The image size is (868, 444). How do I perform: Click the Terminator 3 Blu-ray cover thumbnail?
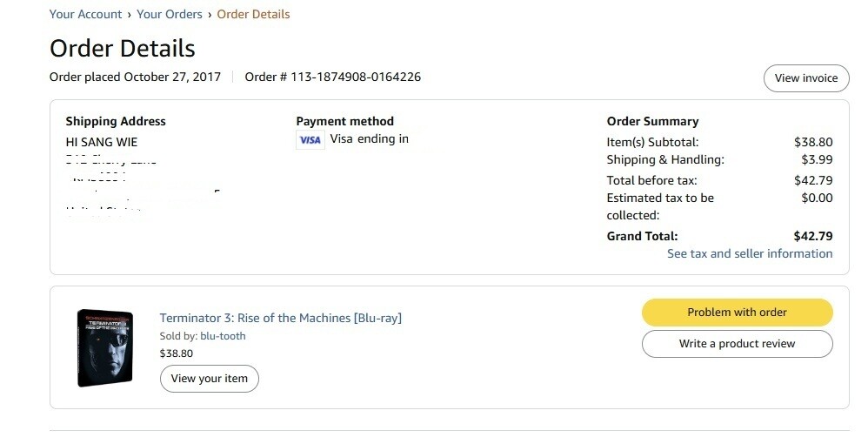tap(104, 348)
